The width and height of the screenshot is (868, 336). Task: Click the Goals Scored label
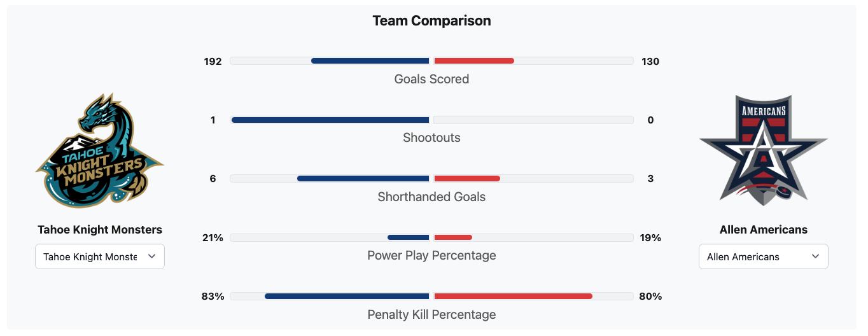coord(431,80)
